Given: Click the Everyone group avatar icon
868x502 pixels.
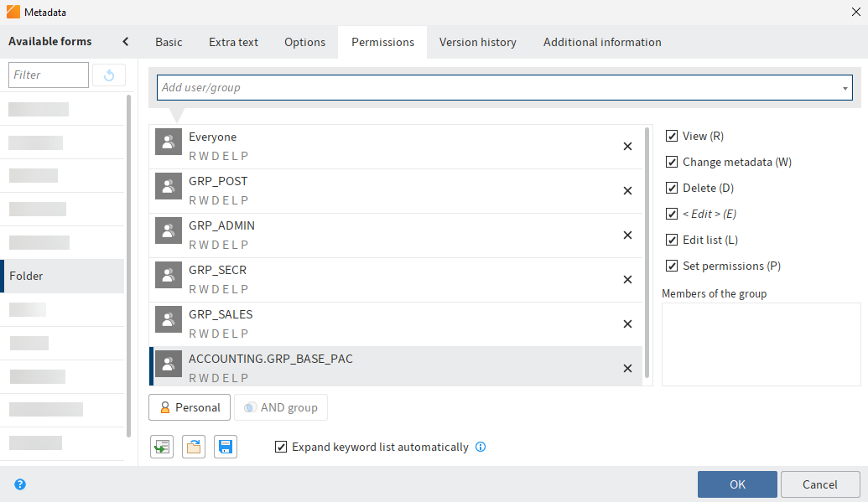Looking at the screenshot, I should point(168,142).
